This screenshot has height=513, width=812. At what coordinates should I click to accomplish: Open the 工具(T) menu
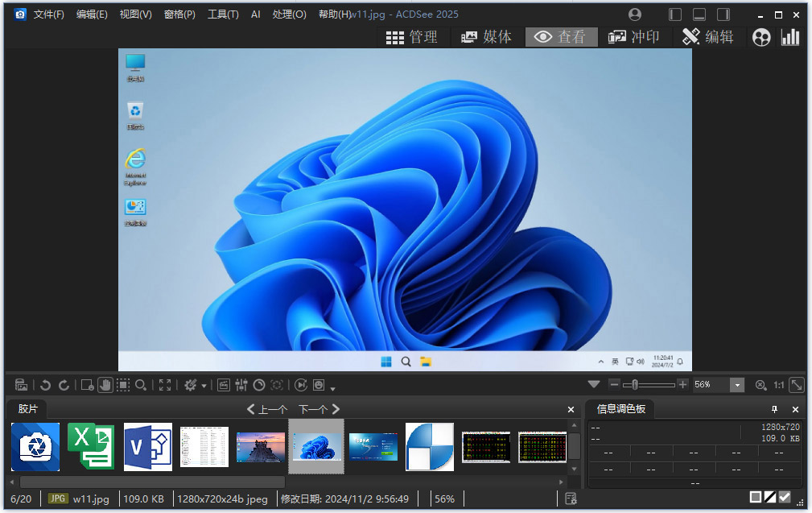[x=223, y=14]
